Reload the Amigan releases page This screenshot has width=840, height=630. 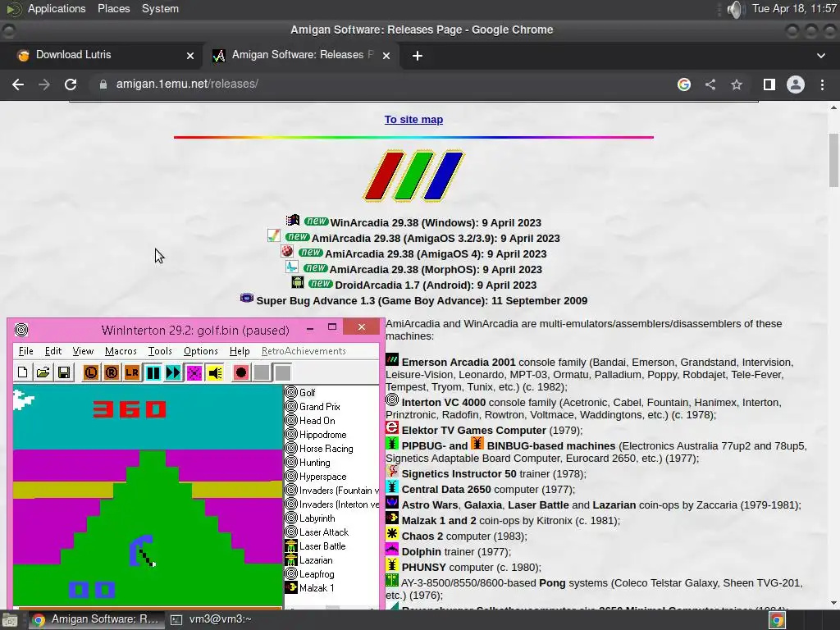(x=71, y=84)
